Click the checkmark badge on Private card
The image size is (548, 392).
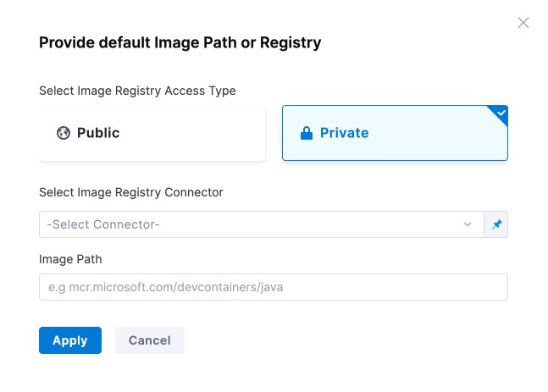click(501, 113)
